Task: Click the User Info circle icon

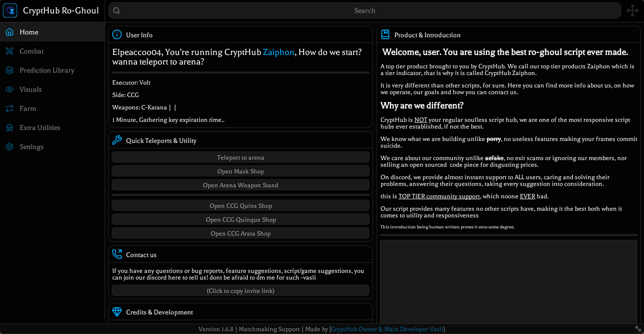Action: [117, 34]
